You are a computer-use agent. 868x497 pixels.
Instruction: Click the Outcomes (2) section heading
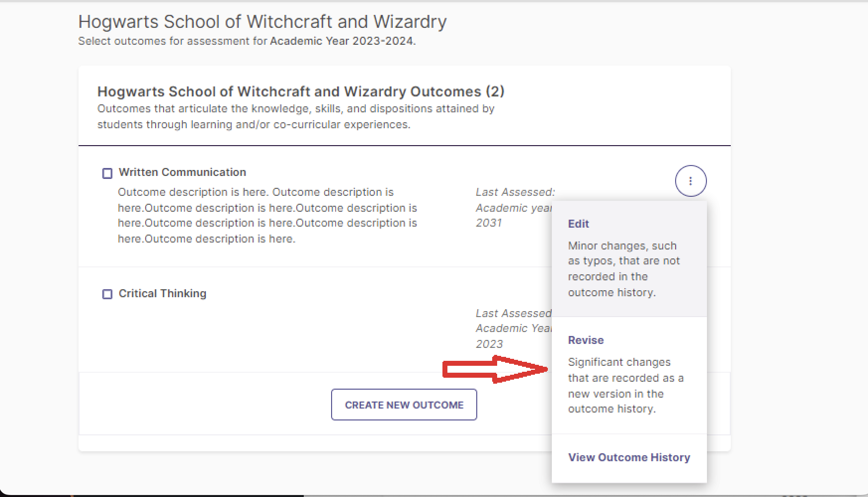pyautogui.click(x=301, y=91)
